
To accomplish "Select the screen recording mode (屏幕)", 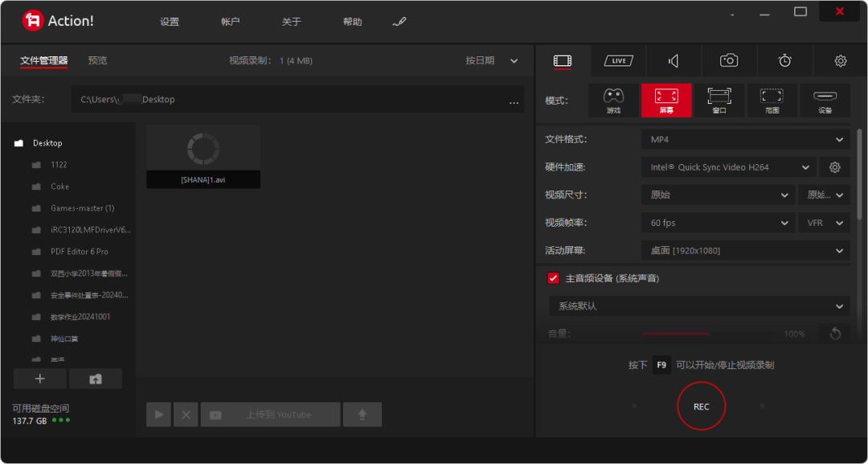I will (666, 101).
